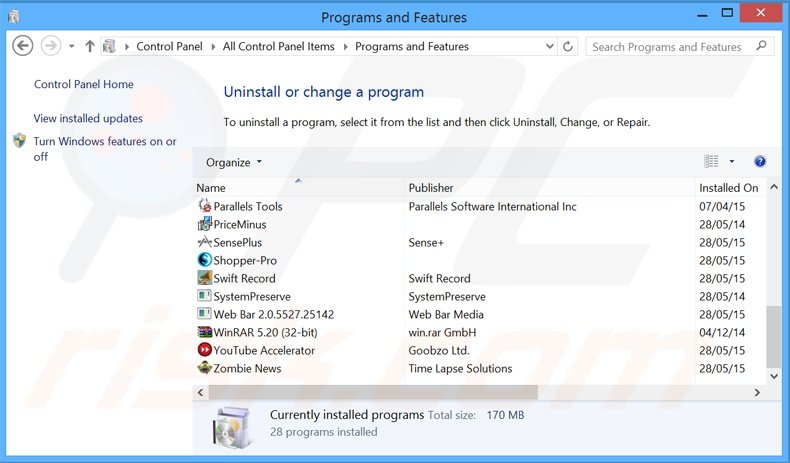This screenshot has height=463, width=790.
Task: Click publisher Time Lapse Solutions cell
Action: [x=460, y=369]
